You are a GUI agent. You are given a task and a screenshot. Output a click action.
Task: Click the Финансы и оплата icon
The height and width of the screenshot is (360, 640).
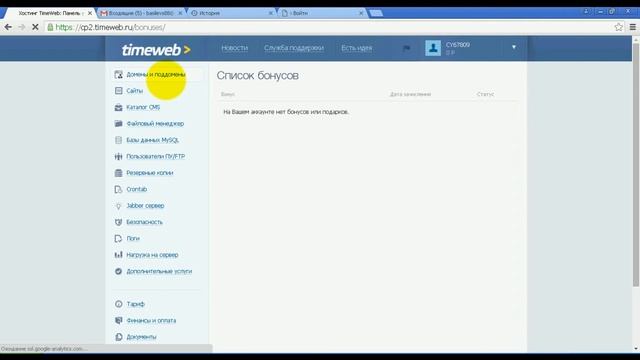[118, 320]
